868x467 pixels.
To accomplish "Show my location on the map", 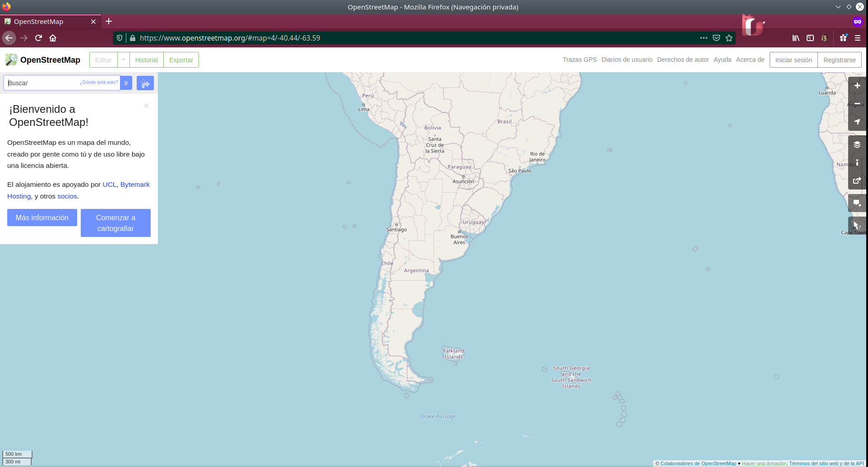I will pos(857,122).
